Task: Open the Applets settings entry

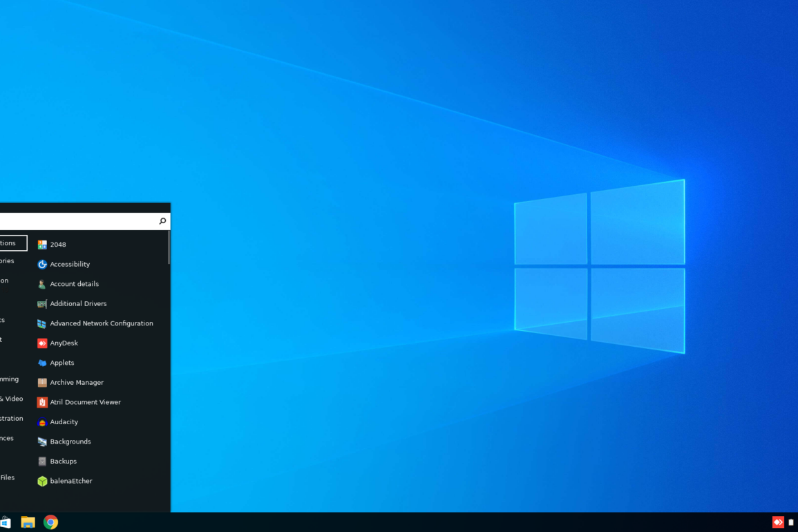Action: [61, 363]
